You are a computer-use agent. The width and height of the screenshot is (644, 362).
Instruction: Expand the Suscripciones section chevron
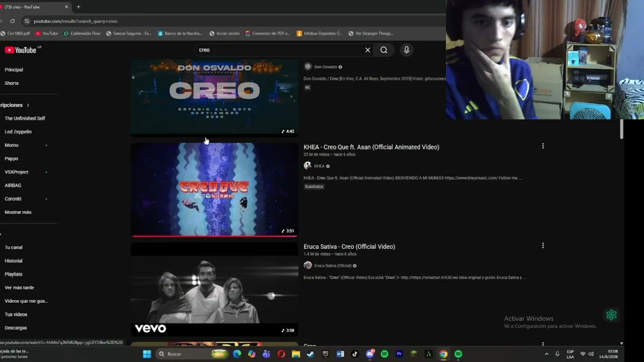28,105
